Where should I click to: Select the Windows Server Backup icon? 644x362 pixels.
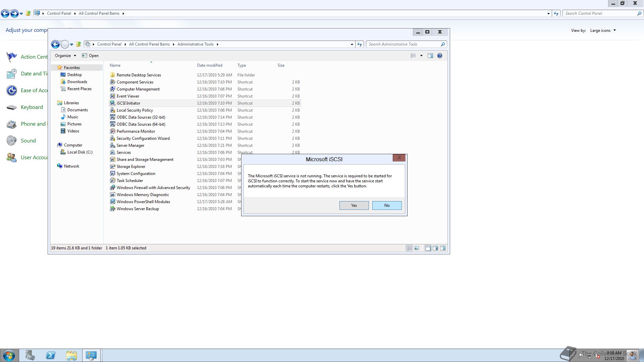pos(113,208)
